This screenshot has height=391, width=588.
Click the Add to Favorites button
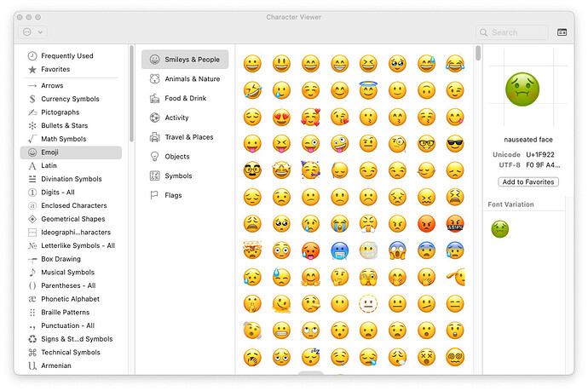pos(527,182)
